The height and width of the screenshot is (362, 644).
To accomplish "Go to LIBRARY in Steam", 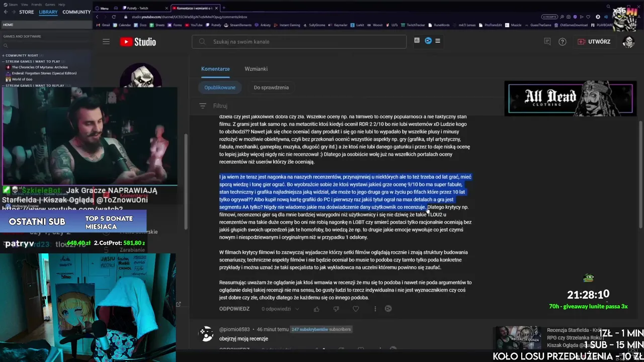I will (x=48, y=12).
